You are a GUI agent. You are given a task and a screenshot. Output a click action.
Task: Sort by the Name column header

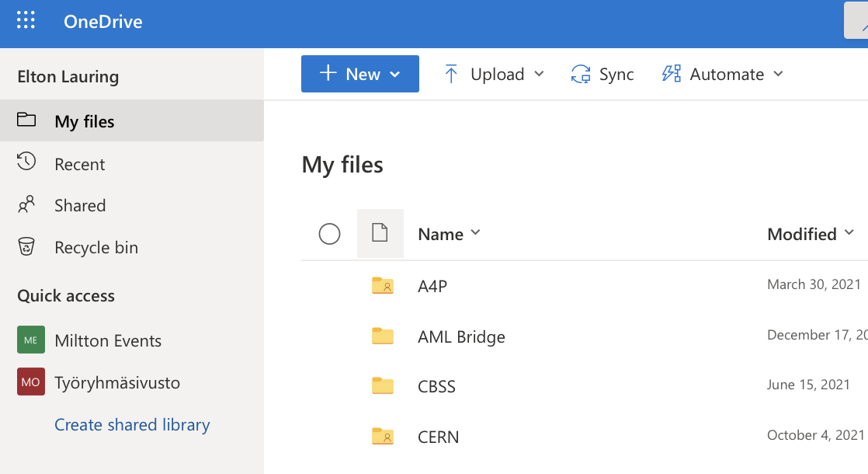click(x=441, y=234)
